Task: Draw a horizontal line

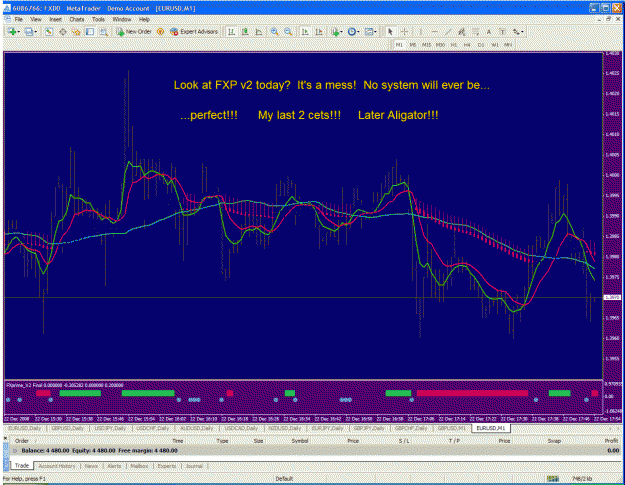Action: click(434, 32)
